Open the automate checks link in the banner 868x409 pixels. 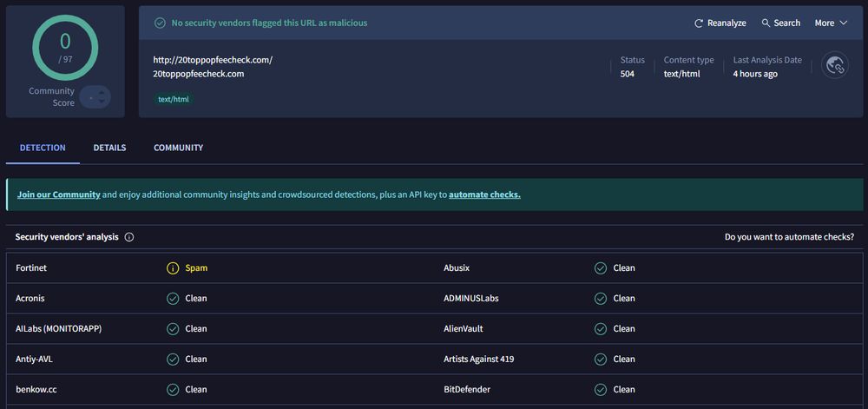[x=484, y=195]
